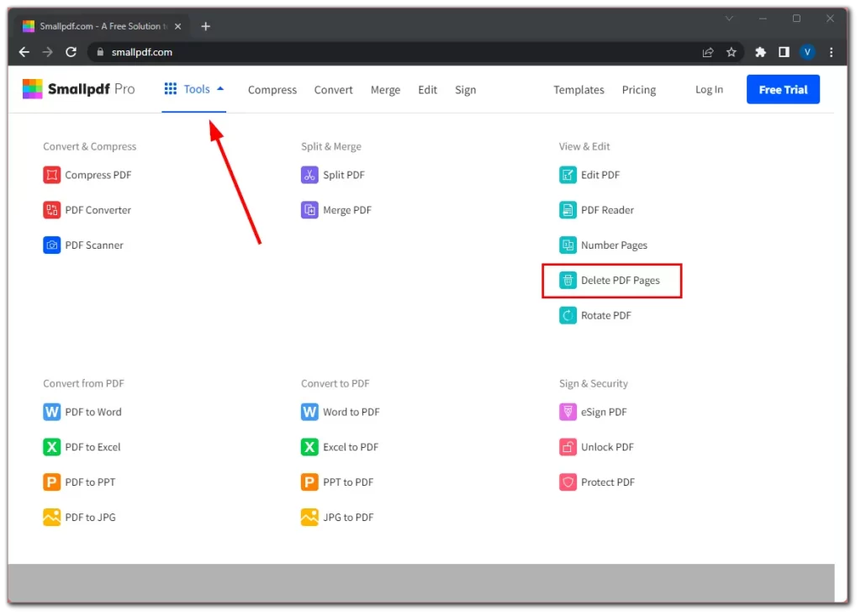Click the Excel to PDF X icon

309,447
